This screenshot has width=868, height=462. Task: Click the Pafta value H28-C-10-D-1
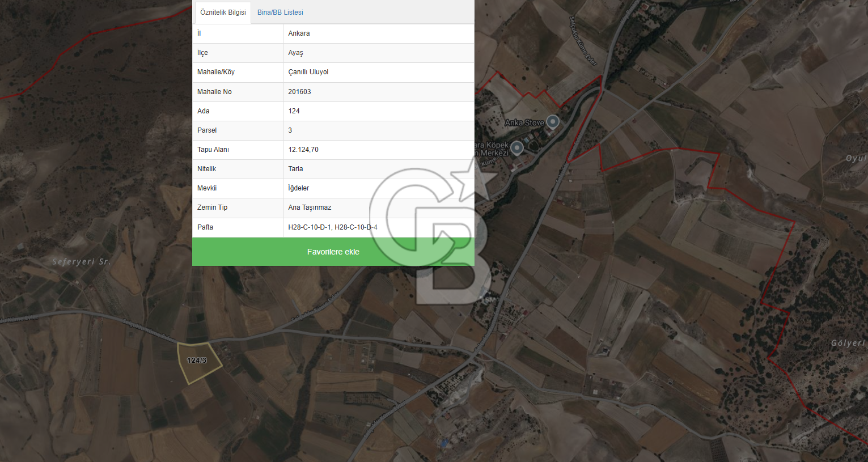pyautogui.click(x=310, y=227)
